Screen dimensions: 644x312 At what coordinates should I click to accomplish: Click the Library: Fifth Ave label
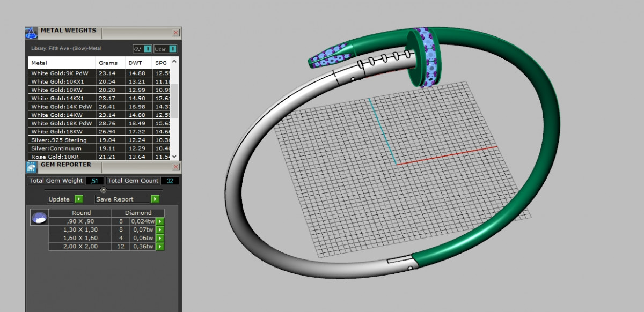point(67,49)
